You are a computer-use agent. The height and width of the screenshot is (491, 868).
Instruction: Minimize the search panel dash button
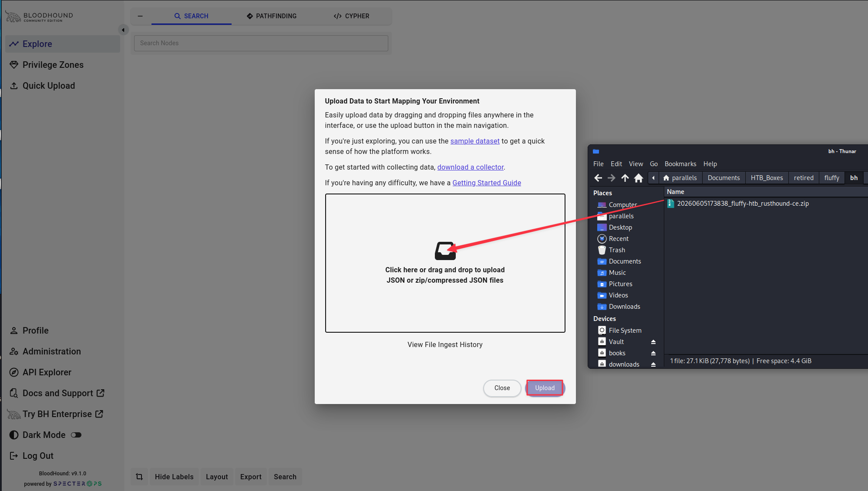click(140, 16)
